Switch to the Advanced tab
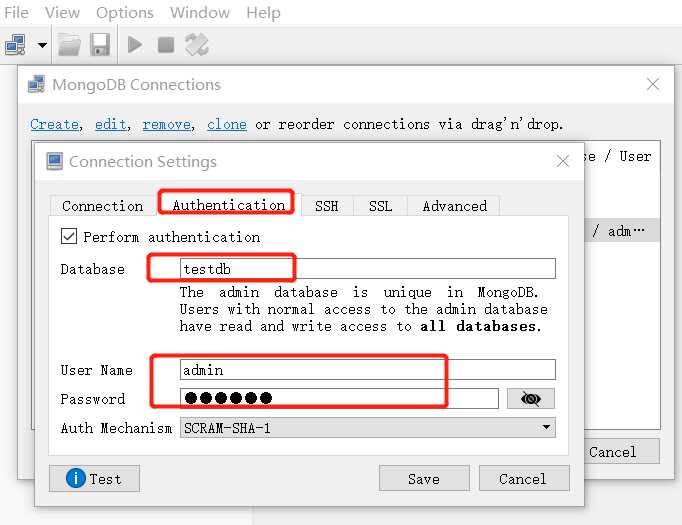The image size is (682, 525). click(x=455, y=206)
